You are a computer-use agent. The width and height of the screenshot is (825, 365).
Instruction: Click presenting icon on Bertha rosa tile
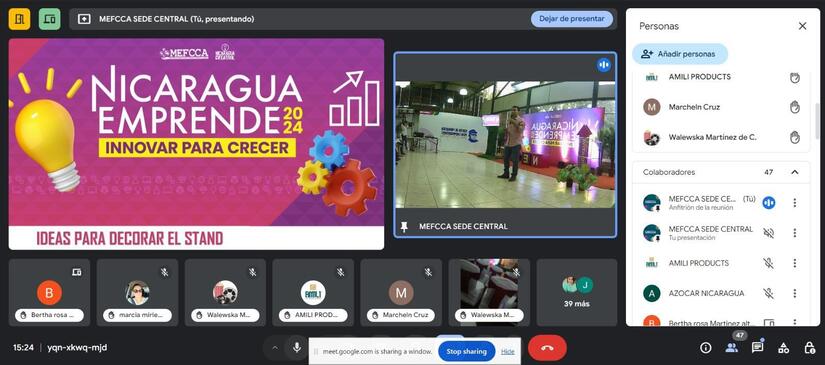tap(77, 272)
